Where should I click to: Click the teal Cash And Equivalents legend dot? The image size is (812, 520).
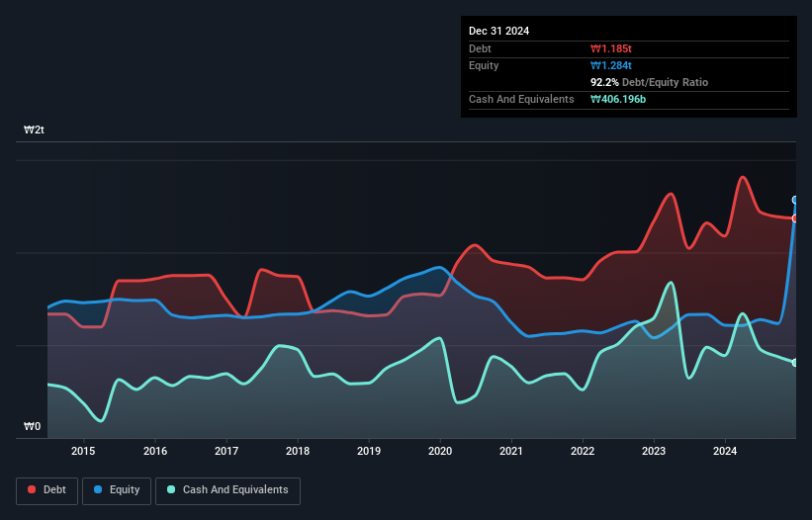pyautogui.click(x=171, y=489)
